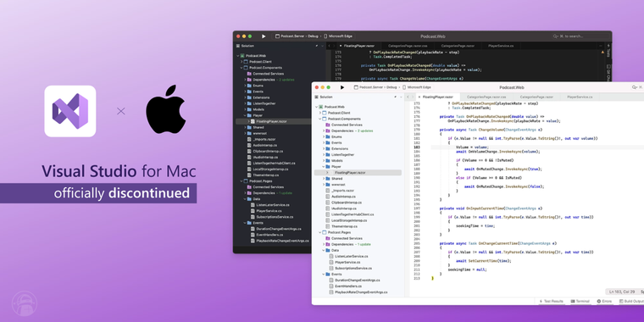This screenshot has width=644, height=322.
Task: Expand Podcast.Client project in light window
Action: click(x=320, y=113)
